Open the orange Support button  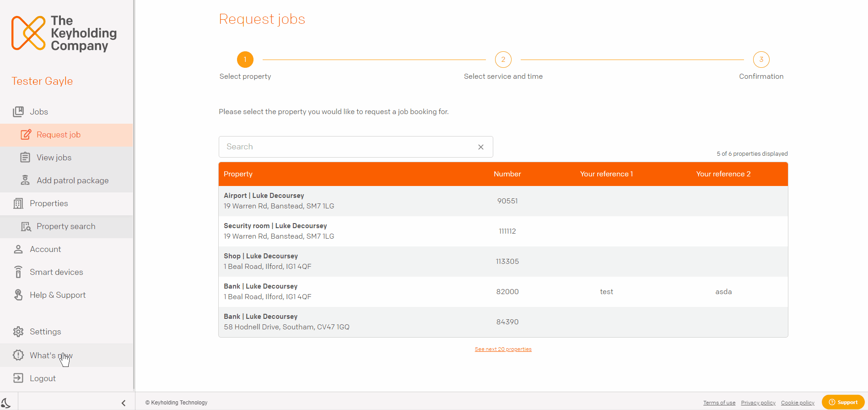(843, 402)
